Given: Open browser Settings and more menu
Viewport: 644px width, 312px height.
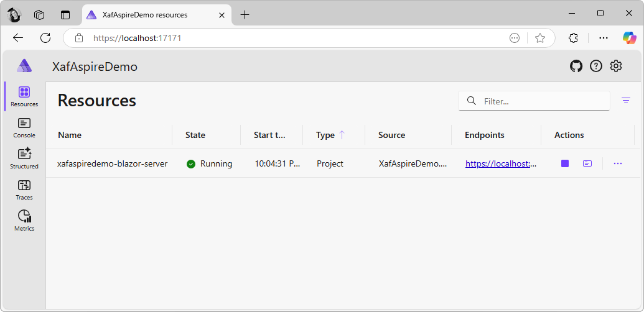Looking at the screenshot, I should point(604,38).
